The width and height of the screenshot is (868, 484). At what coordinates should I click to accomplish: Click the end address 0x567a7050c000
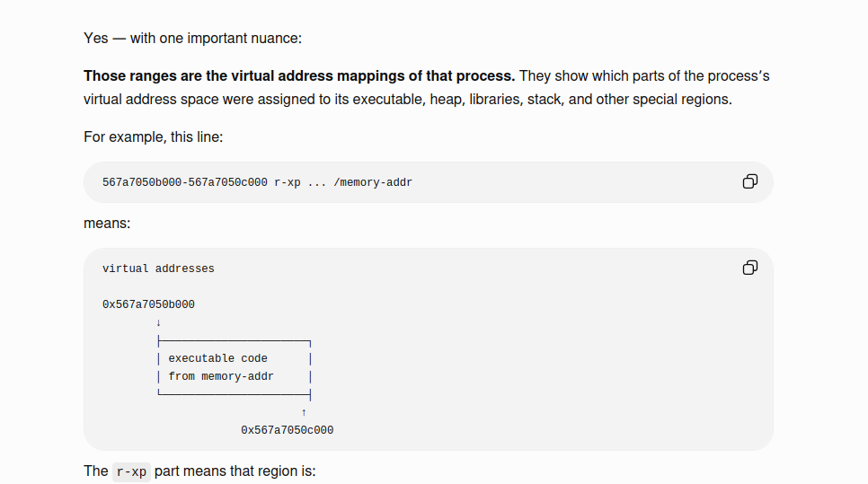coord(288,430)
